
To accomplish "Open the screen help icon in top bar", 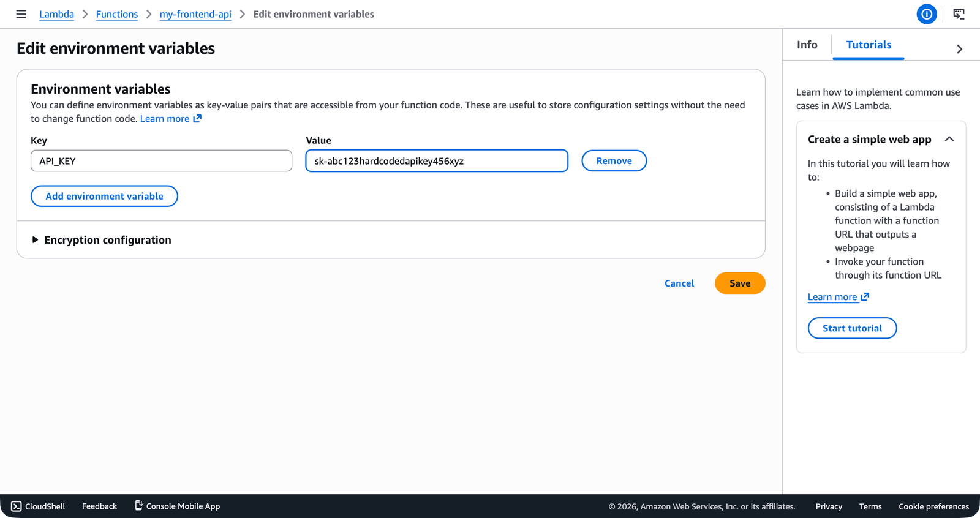I will click(959, 14).
